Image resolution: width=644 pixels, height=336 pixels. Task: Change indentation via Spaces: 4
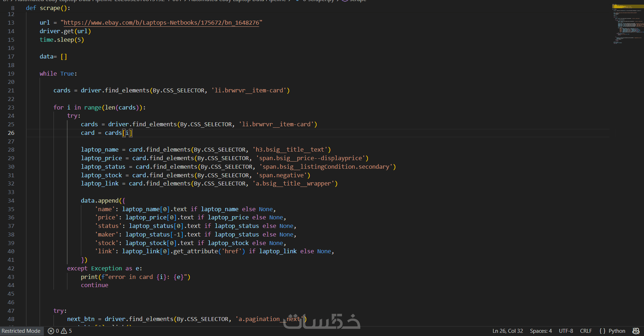click(x=541, y=331)
